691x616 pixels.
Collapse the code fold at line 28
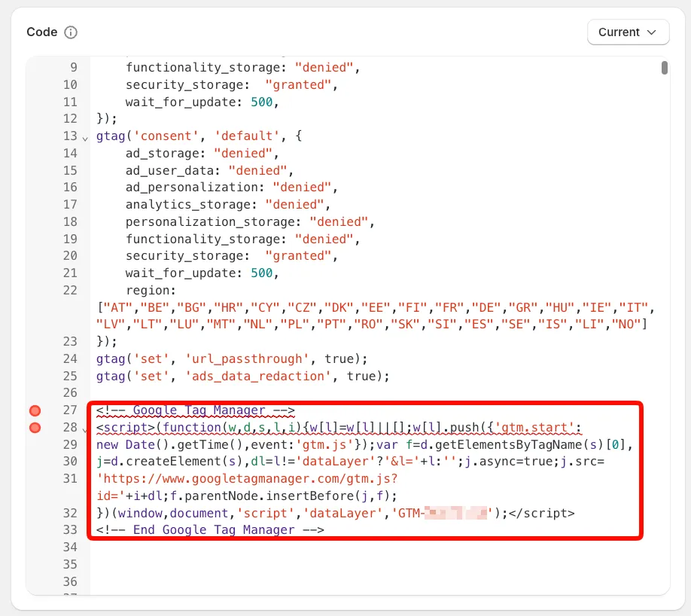point(85,429)
